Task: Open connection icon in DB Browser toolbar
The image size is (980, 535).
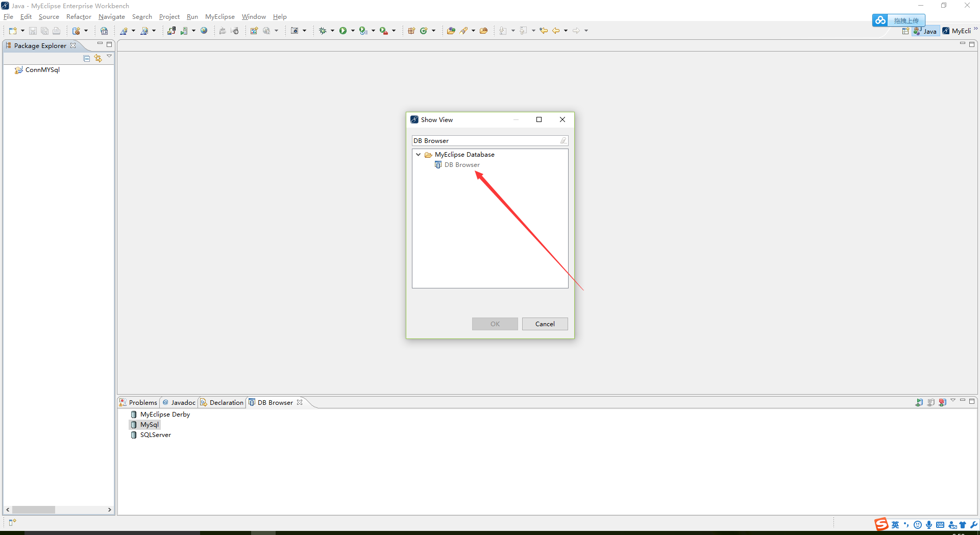Action: click(x=919, y=402)
